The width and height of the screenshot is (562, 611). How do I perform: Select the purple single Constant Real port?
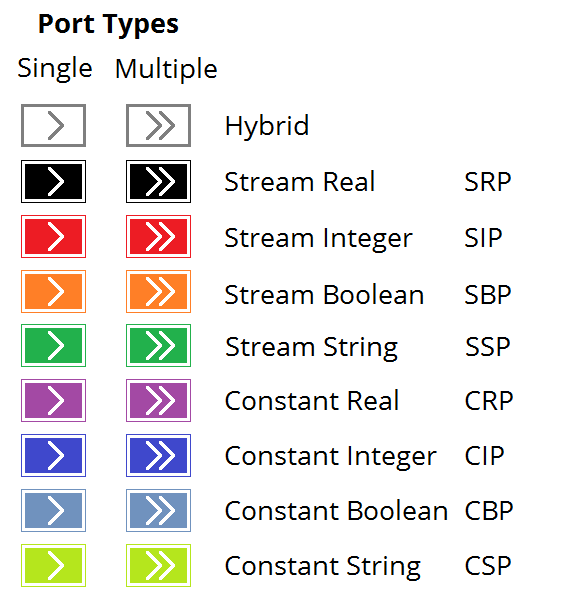pos(53,400)
